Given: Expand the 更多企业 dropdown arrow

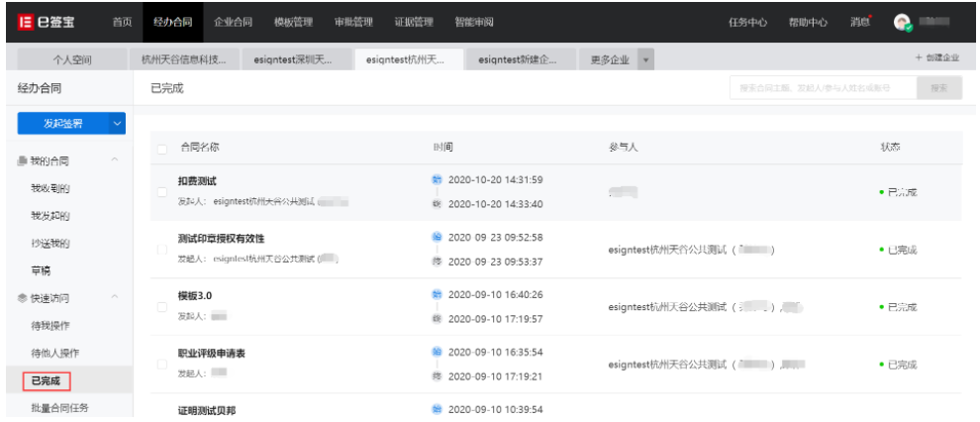Looking at the screenshot, I should click(x=645, y=60).
